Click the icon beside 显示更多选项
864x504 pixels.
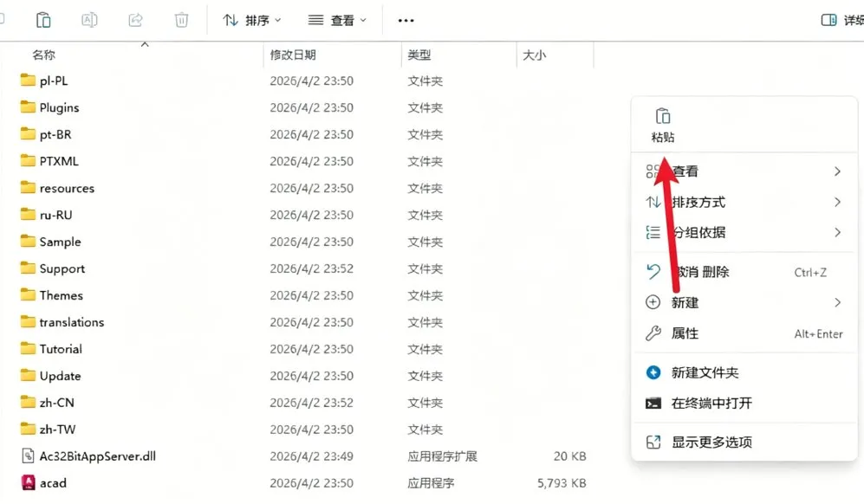coord(653,442)
